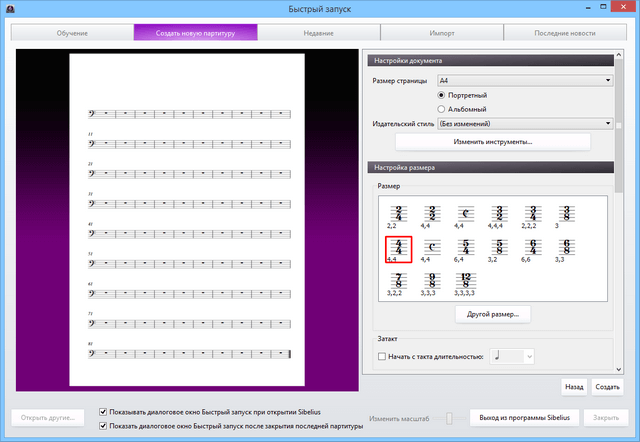Open the Импорт tab
Screen dimensions: 640x442
[442, 33]
